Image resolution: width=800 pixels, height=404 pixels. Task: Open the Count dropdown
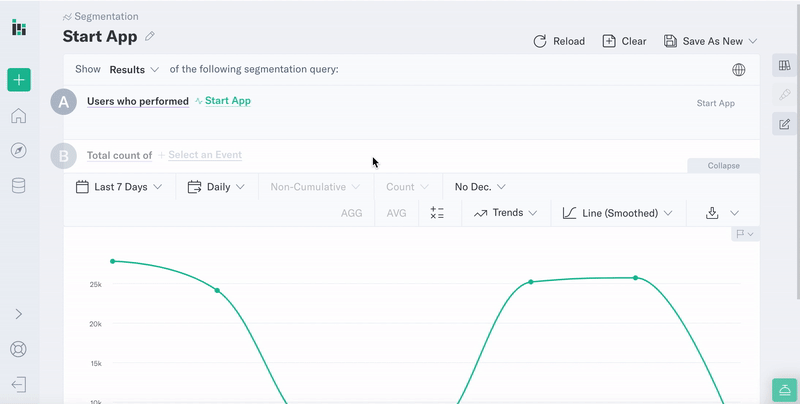[x=407, y=187]
